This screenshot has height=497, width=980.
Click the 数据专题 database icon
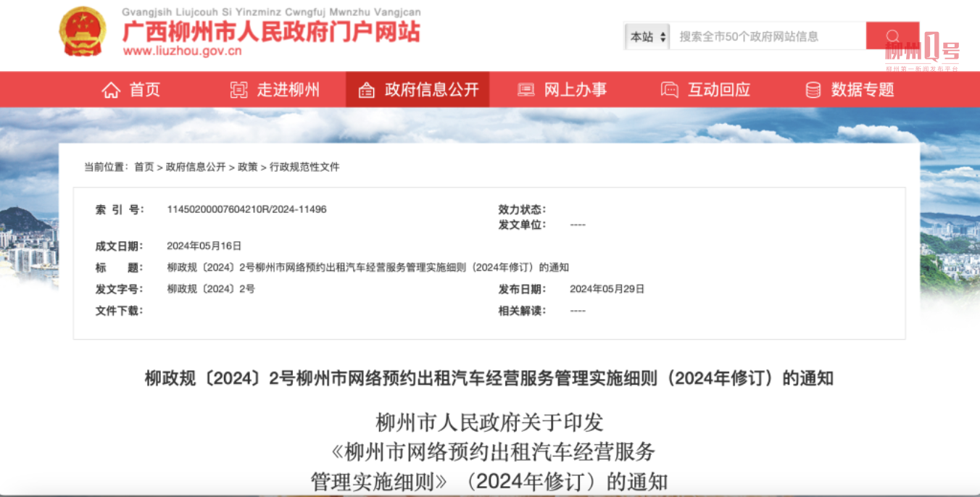click(813, 91)
